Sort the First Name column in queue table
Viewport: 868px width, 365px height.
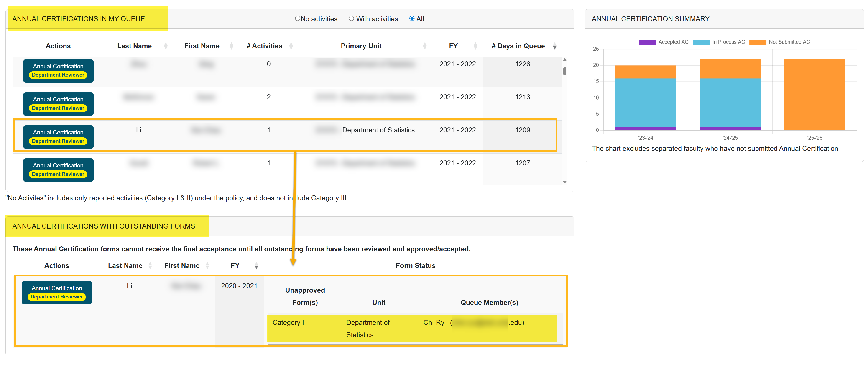tap(232, 46)
